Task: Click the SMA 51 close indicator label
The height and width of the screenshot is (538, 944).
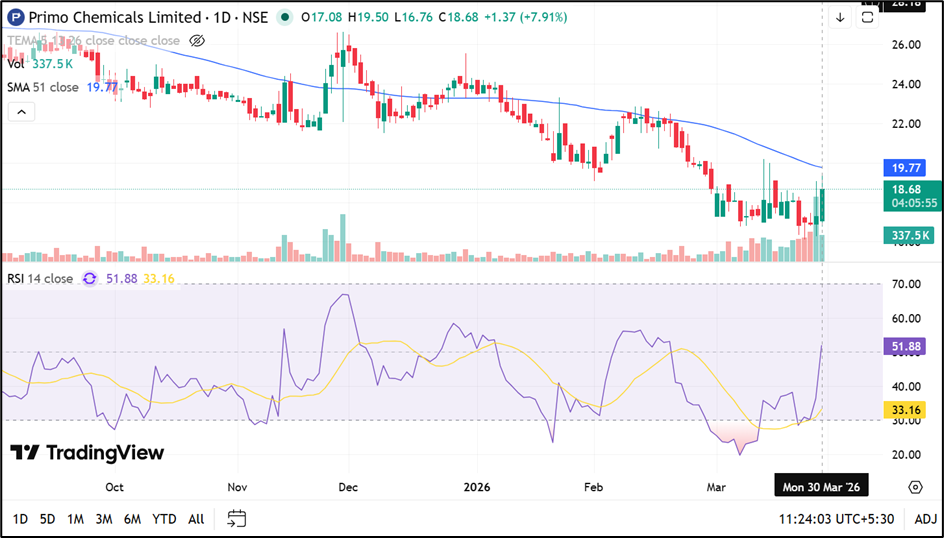Action: 43,88
